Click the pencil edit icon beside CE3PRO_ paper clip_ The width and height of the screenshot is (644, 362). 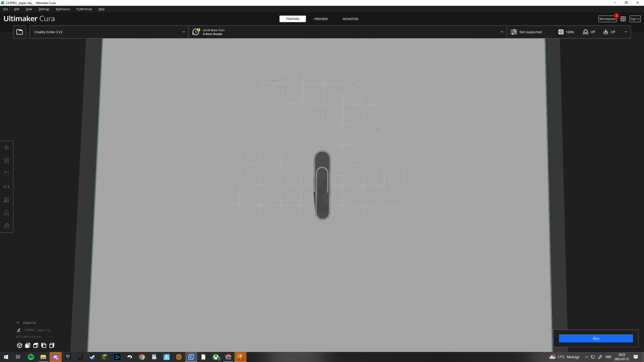pyautogui.click(x=19, y=330)
